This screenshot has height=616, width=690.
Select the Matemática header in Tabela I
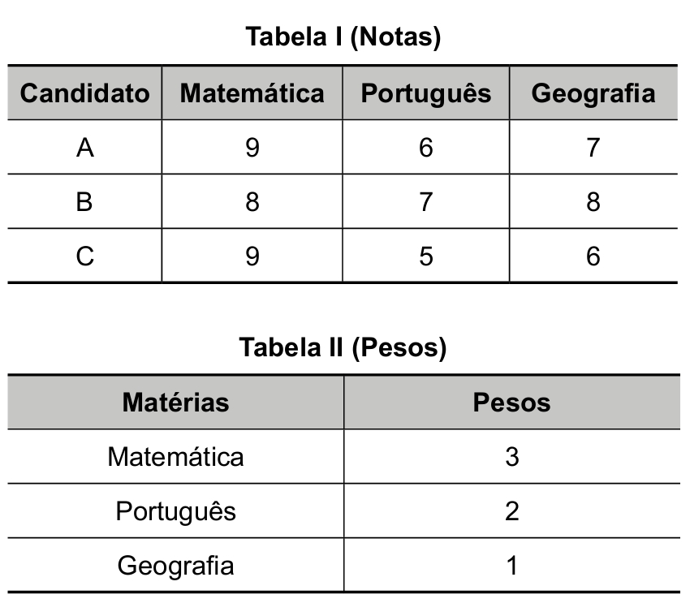252,93
